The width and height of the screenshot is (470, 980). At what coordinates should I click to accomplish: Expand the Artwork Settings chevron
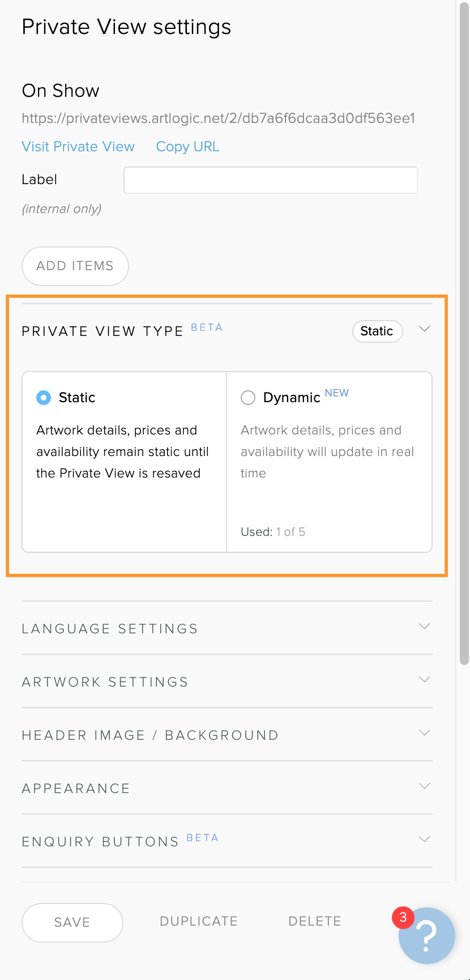tap(425, 680)
